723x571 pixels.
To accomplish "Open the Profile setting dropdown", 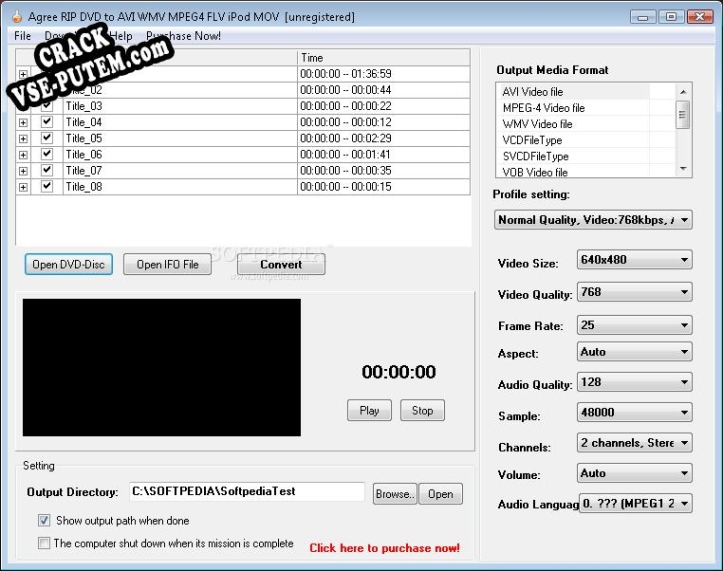I will [x=593, y=220].
